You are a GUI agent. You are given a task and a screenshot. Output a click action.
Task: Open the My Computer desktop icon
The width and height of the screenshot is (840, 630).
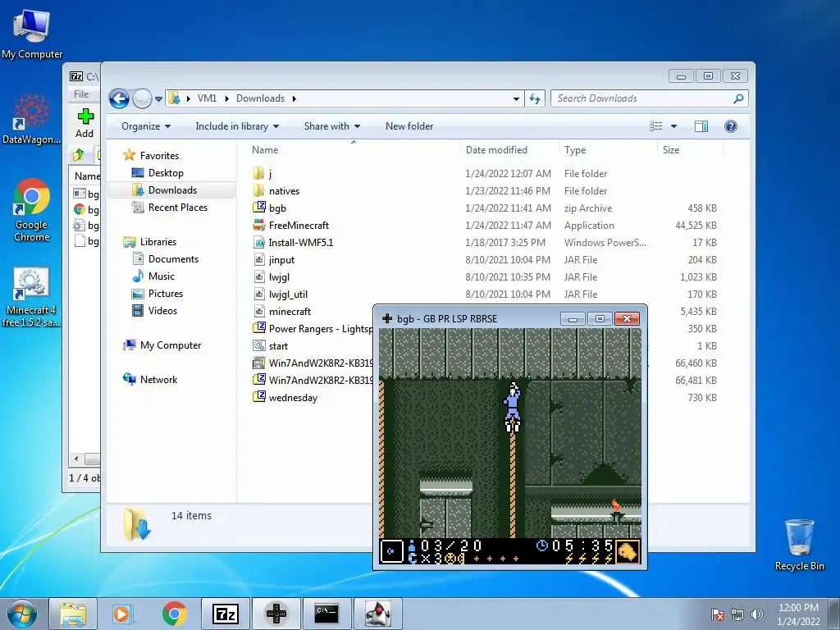pyautogui.click(x=32, y=33)
